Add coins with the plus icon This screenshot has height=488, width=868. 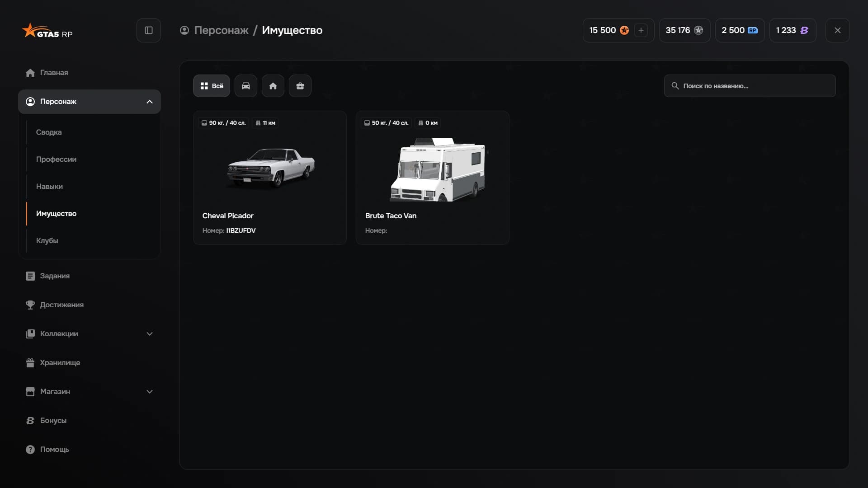tap(641, 30)
